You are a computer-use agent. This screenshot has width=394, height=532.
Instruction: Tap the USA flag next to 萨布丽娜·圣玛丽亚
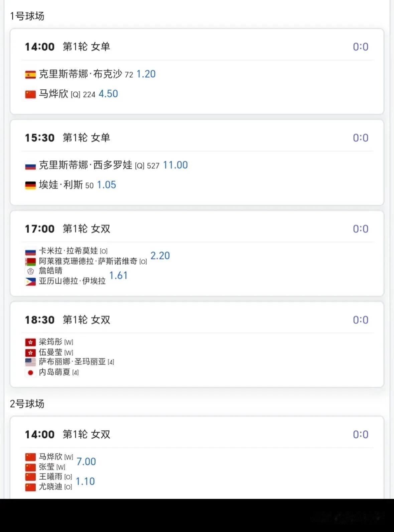(x=30, y=362)
